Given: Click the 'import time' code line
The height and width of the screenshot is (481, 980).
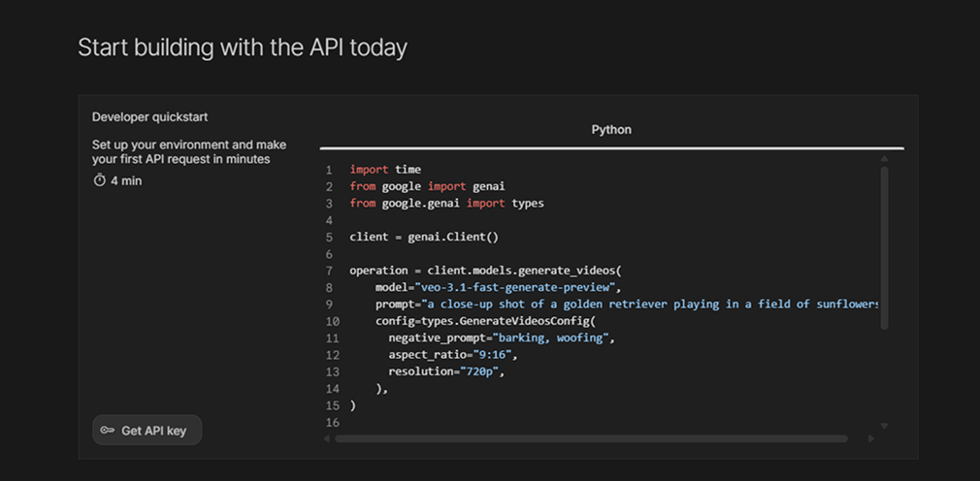Looking at the screenshot, I should pos(385,170).
